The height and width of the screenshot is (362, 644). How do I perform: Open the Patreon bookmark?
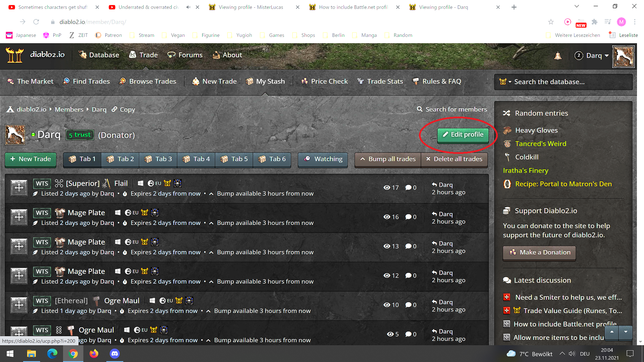click(x=108, y=35)
